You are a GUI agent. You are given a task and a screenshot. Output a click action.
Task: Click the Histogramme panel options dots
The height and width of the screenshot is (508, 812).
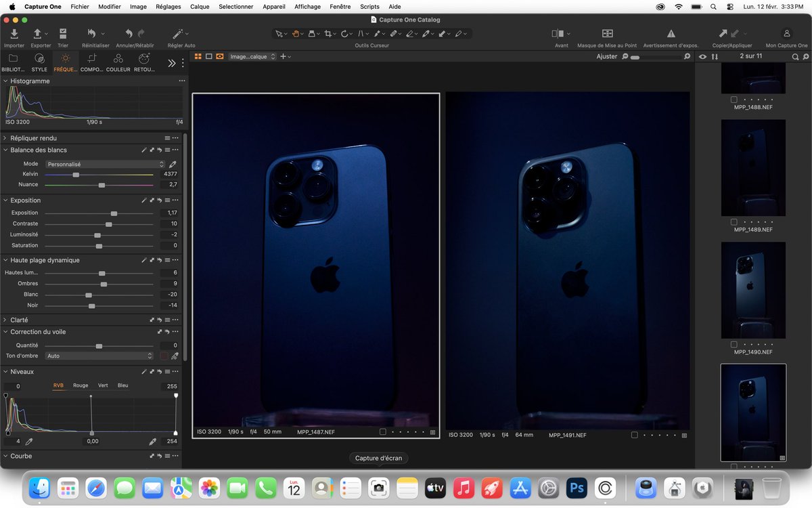point(181,81)
